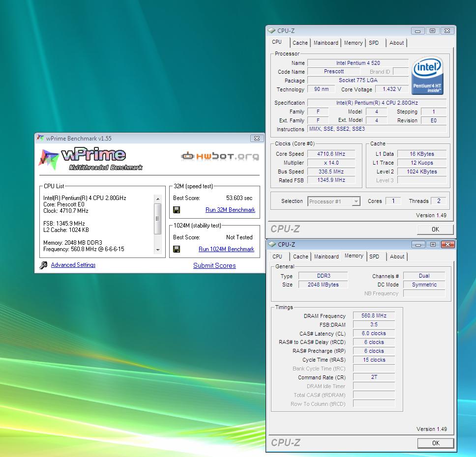Click the save icon beside Run 32M Benchmark

tap(177, 210)
